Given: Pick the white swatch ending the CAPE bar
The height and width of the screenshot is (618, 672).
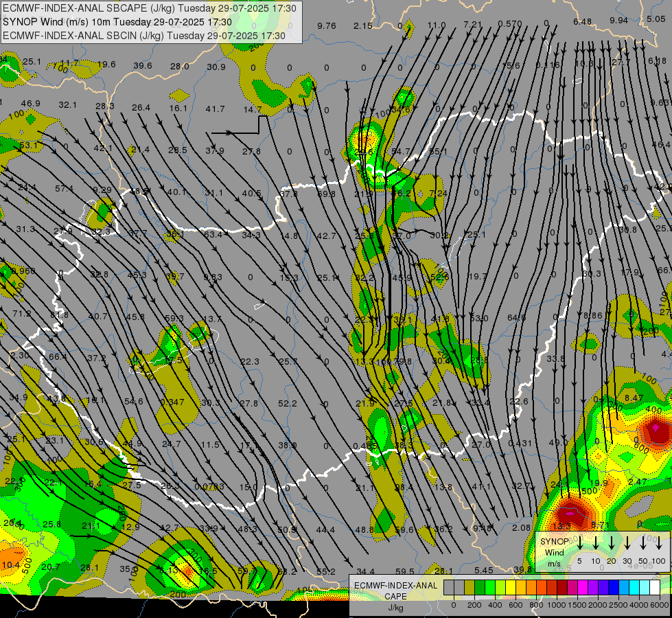Looking at the screenshot, I should [654, 587].
